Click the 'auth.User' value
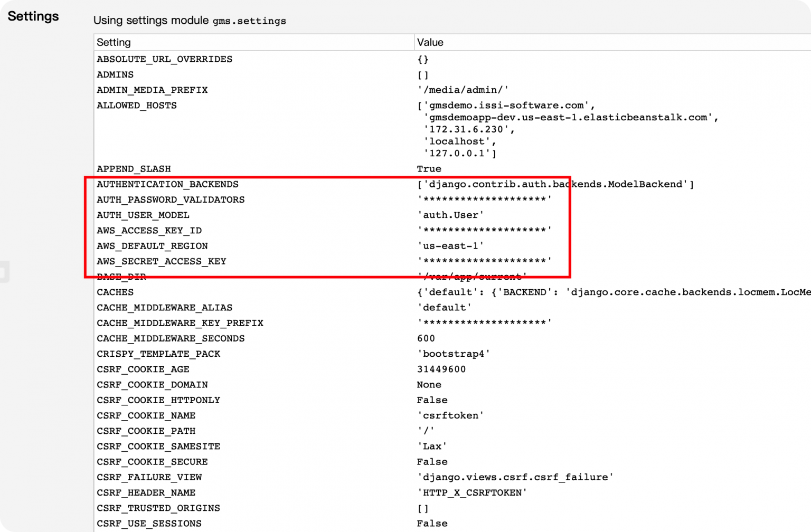811x532 pixels. pos(450,215)
